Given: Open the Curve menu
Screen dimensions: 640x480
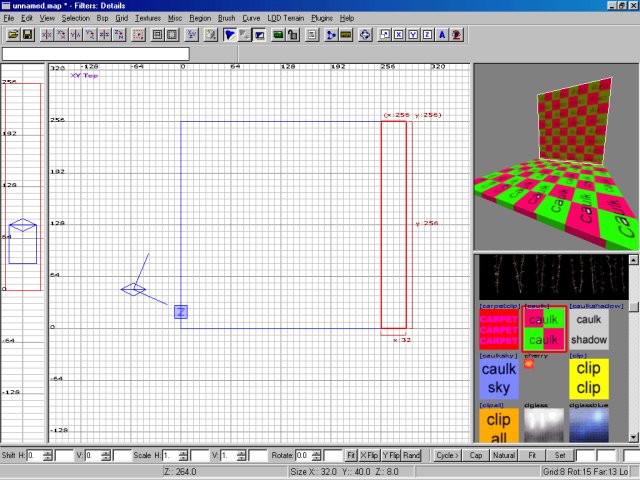Looking at the screenshot, I should click(x=251, y=18).
